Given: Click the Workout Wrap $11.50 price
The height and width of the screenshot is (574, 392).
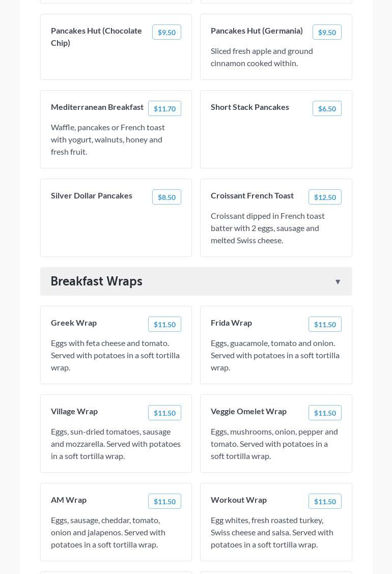Looking at the screenshot, I should click(x=325, y=501).
